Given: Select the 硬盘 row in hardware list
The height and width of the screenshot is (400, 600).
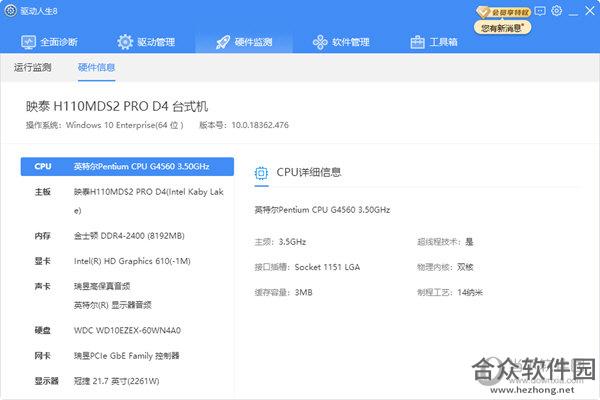Looking at the screenshot, I should point(127,330).
